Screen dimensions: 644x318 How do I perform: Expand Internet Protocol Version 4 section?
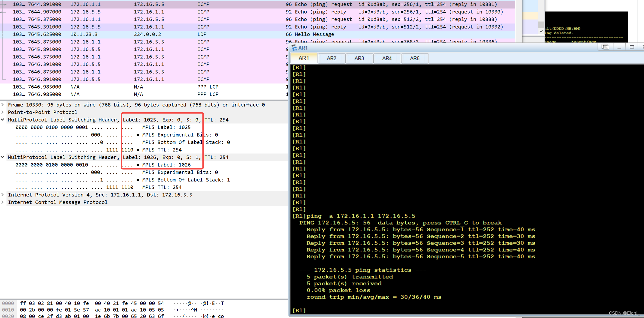[x=2, y=195]
